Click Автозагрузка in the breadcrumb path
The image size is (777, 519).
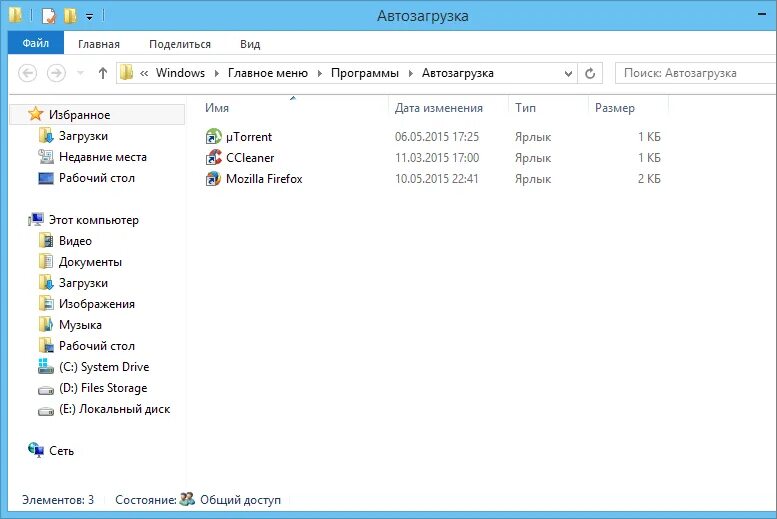click(x=458, y=73)
